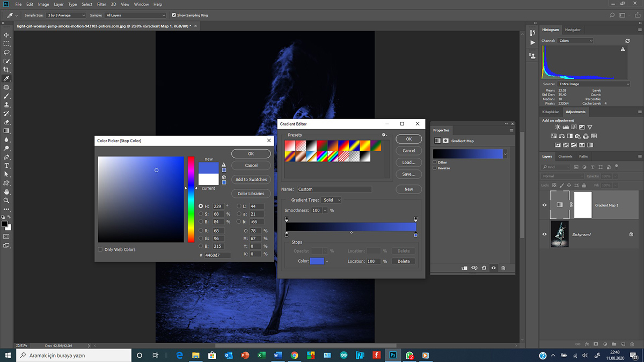Delete adjustment via Properties trash icon
644x362 pixels.
pyautogui.click(x=503, y=268)
